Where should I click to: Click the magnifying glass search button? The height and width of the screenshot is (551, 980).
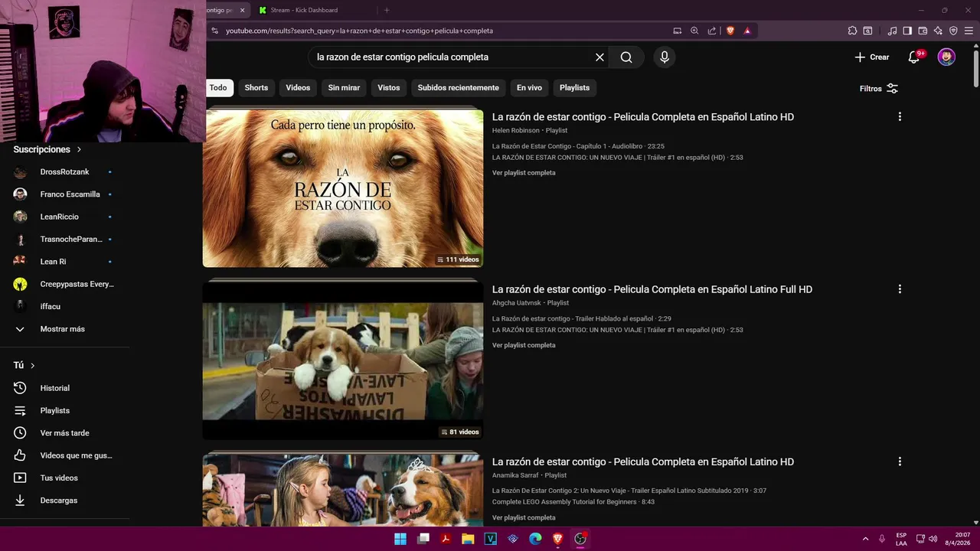point(626,57)
